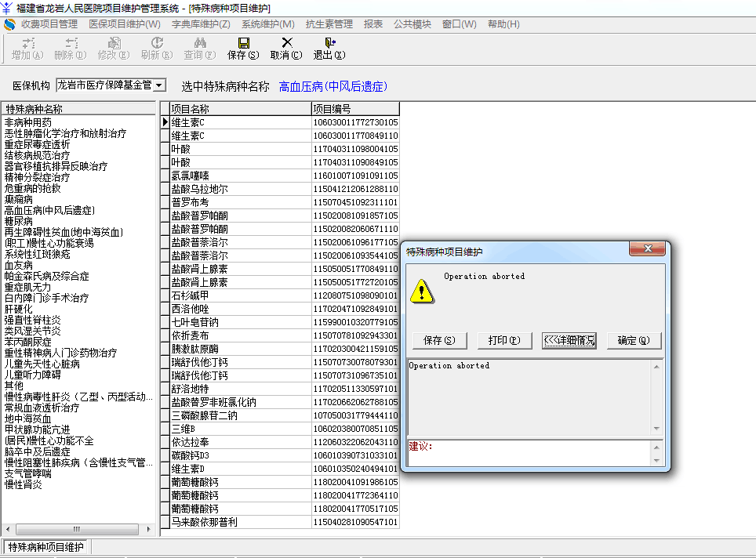
Task: Open the 医保机构 dropdown list
Action: [159, 85]
